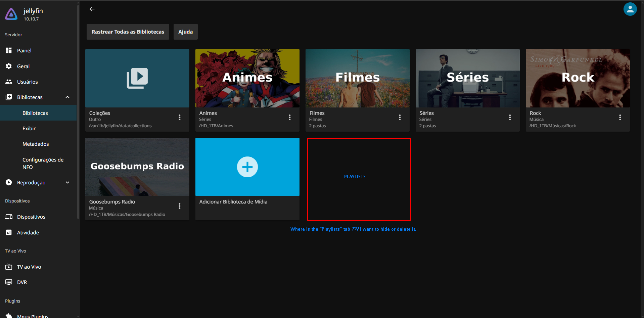Click the back arrow icon

tap(92, 9)
